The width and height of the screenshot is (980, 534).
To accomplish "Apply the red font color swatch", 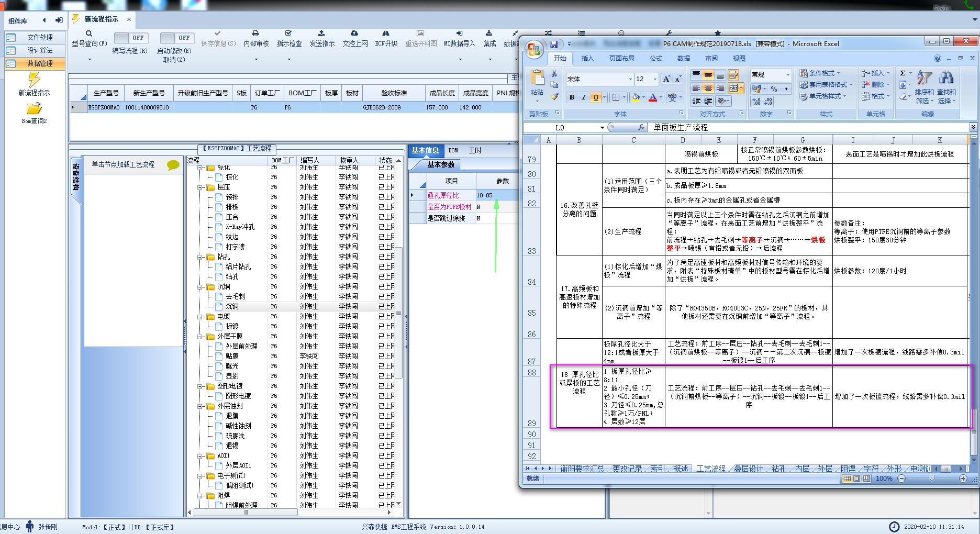I will point(653,97).
